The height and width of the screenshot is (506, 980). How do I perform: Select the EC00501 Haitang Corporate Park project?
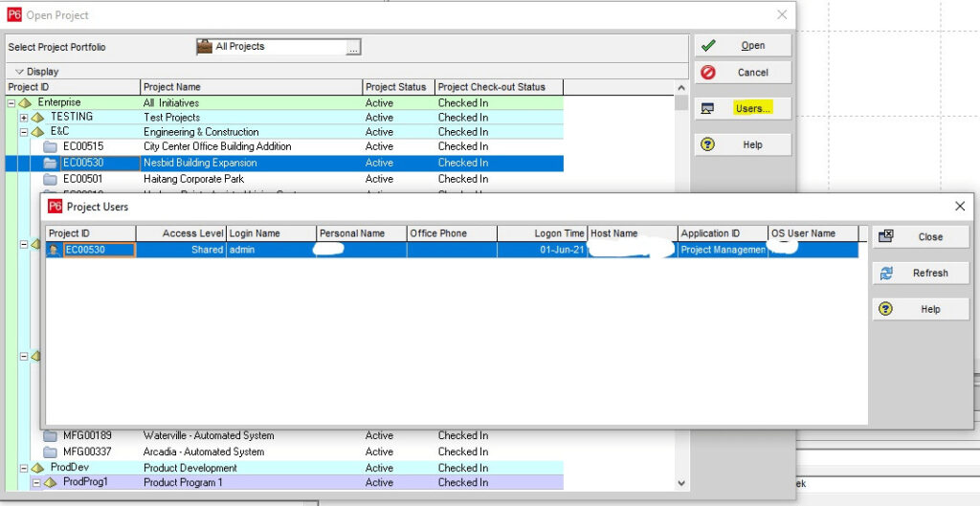click(284, 179)
